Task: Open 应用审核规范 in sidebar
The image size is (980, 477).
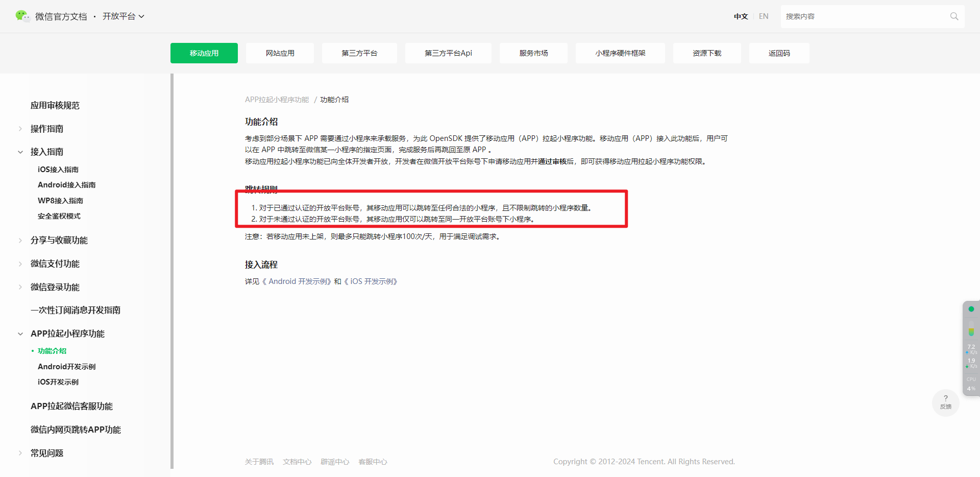Action: pyautogui.click(x=55, y=106)
